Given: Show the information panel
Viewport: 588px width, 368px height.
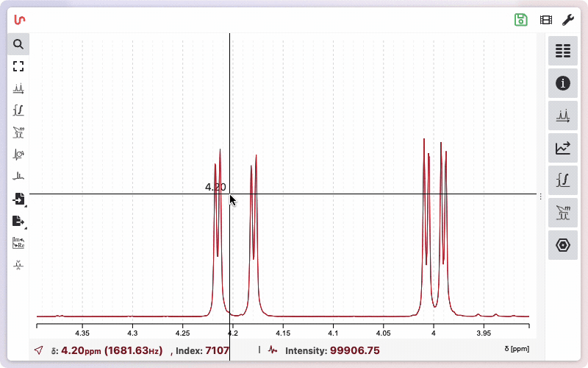Looking at the screenshot, I should pos(563,83).
